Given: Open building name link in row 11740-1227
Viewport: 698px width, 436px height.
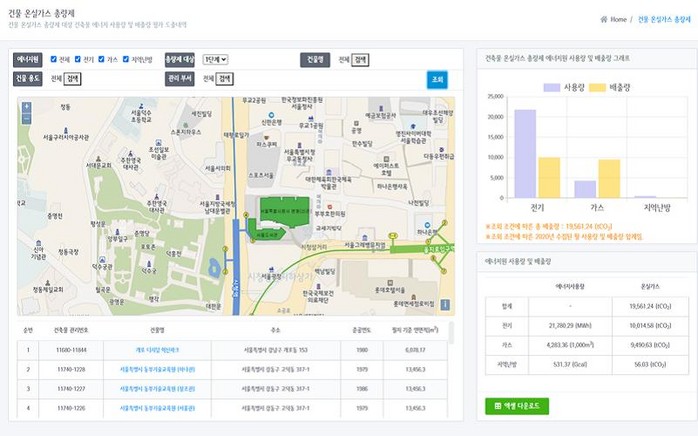Looking at the screenshot, I should pyautogui.click(x=157, y=389).
